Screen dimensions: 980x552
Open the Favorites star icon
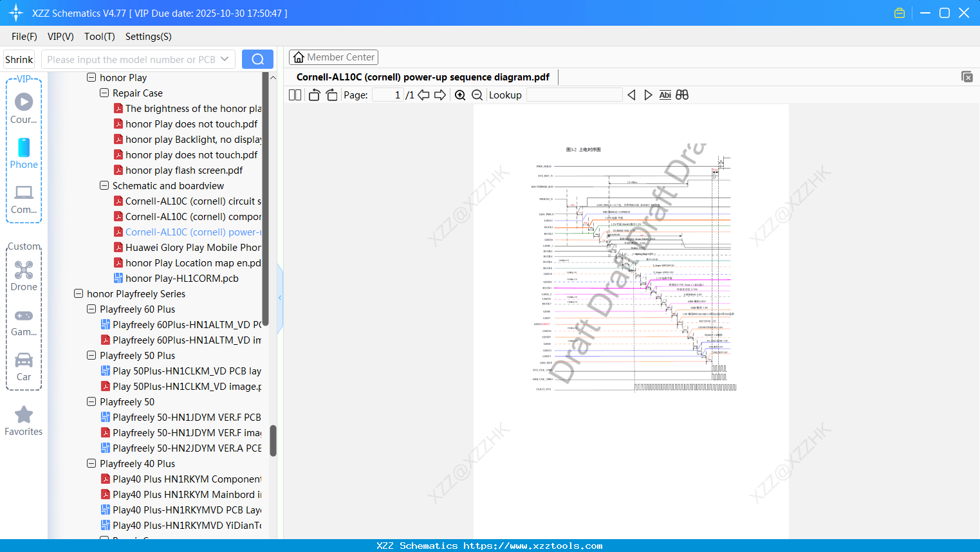click(x=24, y=421)
